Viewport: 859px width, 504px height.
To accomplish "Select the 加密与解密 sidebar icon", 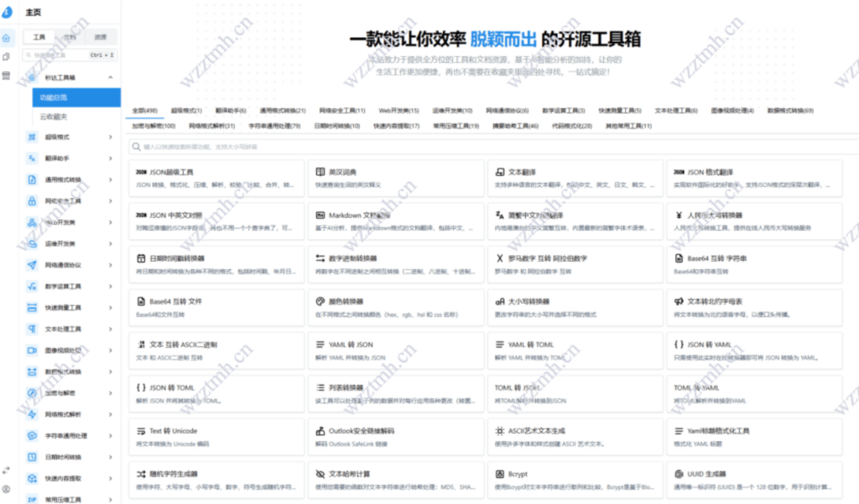I will (x=34, y=392).
